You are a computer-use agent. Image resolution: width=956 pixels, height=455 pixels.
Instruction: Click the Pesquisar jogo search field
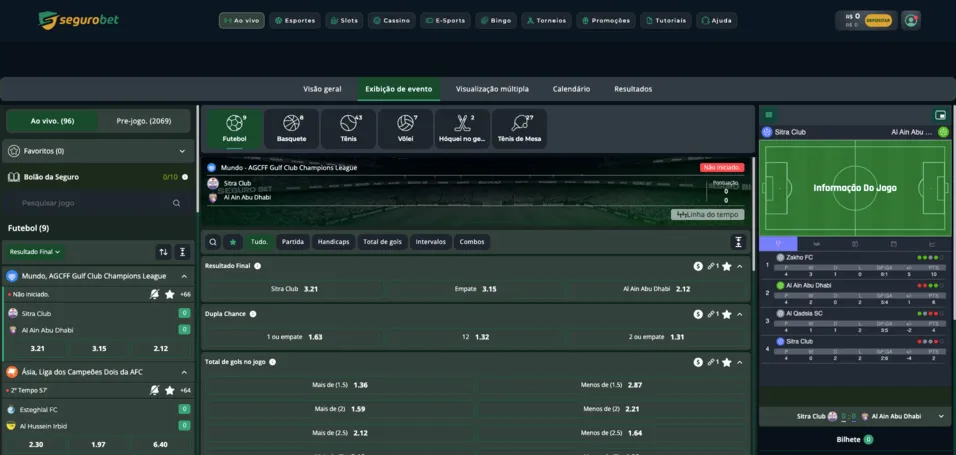pyautogui.click(x=98, y=203)
